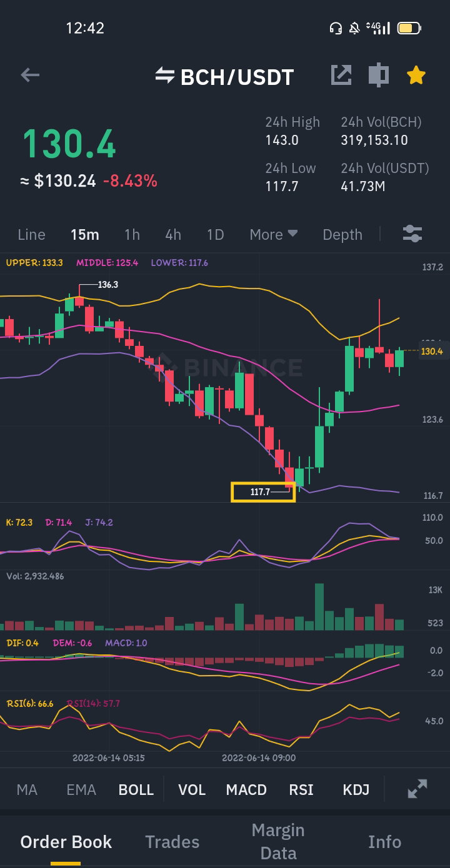Open the Margin Data tab
Image resolution: width=450 pixels, height=868 pixels.
(x=278, y=842)
